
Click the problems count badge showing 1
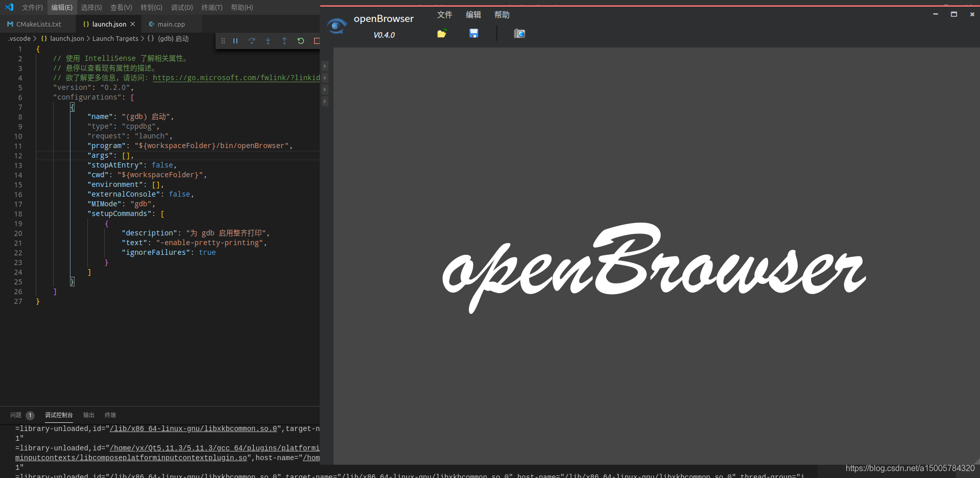pyautogui.click(x=30, y=415)
